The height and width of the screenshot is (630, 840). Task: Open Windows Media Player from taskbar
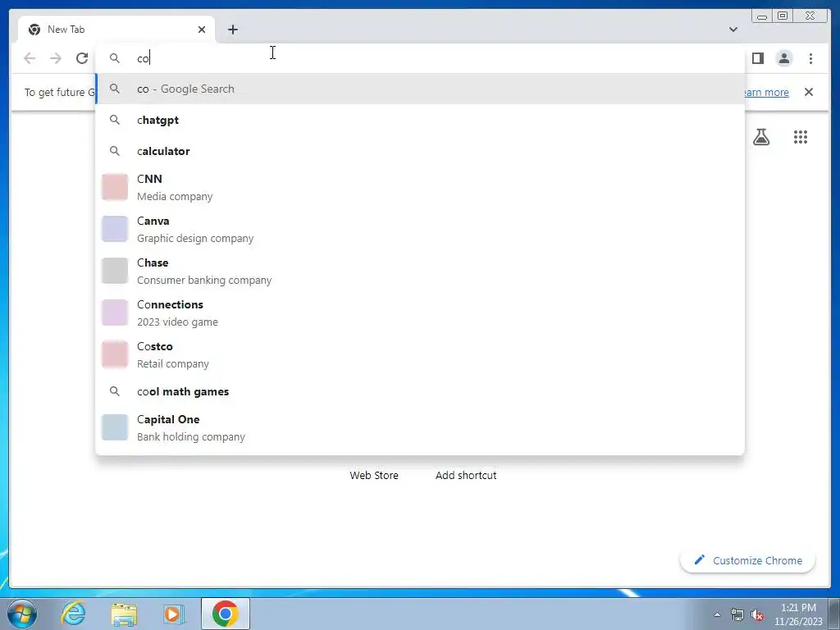pos(173,614)
